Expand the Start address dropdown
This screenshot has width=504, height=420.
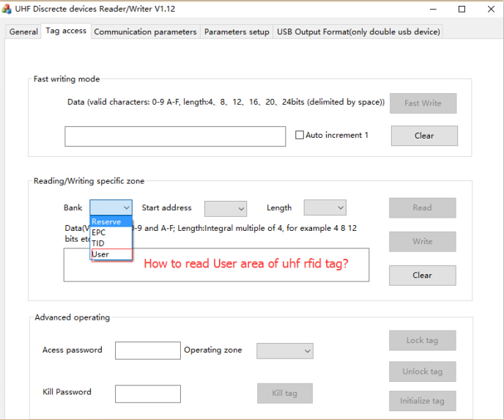226,209
